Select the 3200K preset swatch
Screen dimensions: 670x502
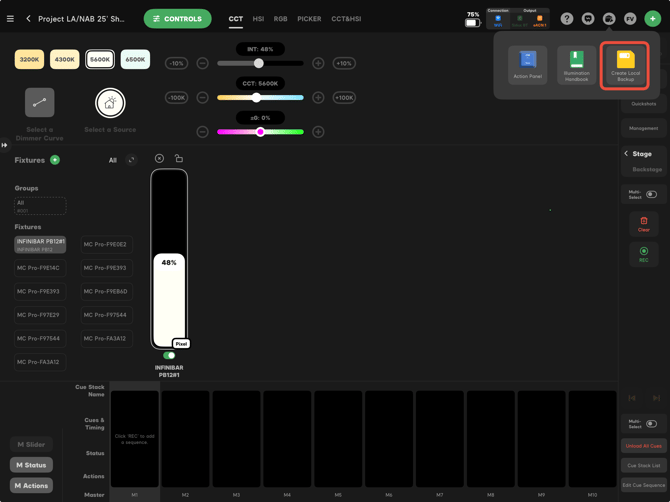[29, 59]
